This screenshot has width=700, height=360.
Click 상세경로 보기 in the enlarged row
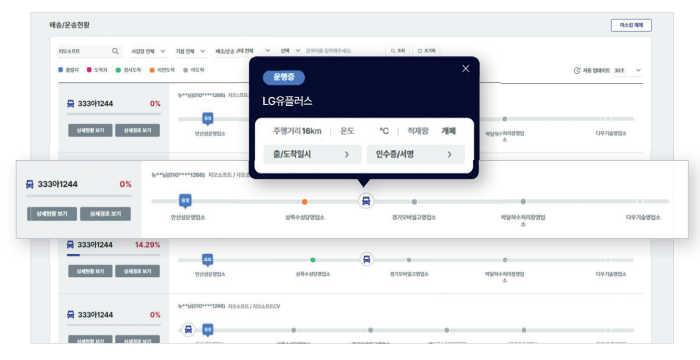click(105, 214)
